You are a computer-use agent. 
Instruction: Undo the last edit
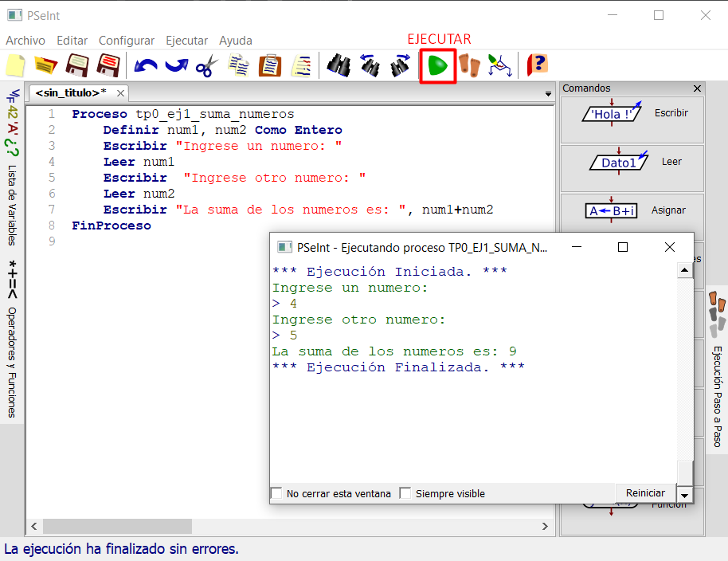point(145,66)
